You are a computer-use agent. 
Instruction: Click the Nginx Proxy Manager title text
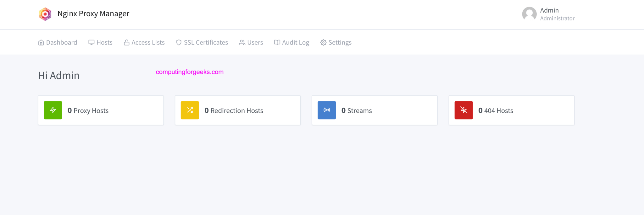tap(93, 14)
